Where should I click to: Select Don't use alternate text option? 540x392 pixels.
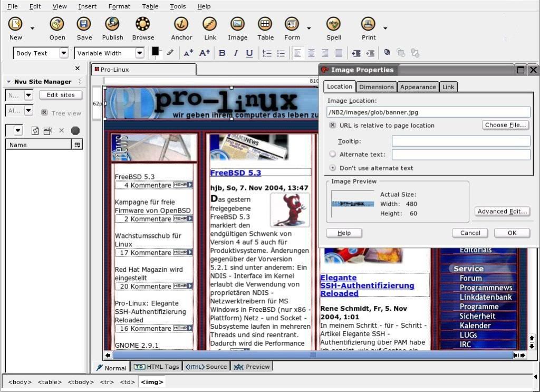(x=332, y=168)
